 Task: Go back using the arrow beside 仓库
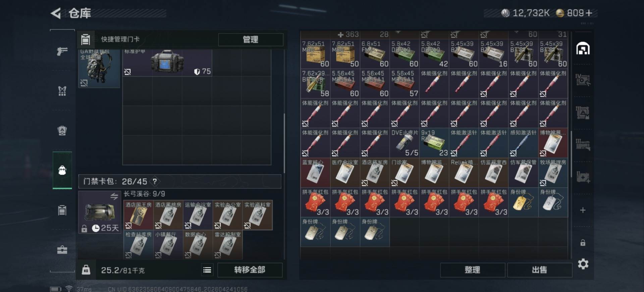coord(56,13)
